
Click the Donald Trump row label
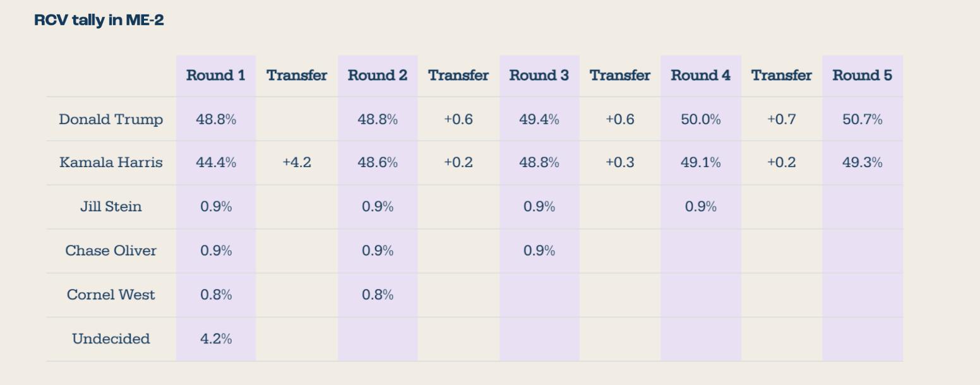[x=111, y=119]
